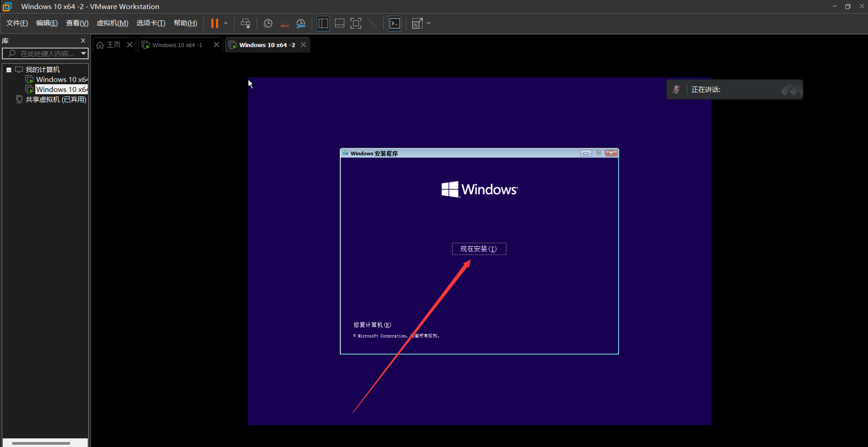Screen dimensions: 868x447
Task: Toggle the thumbnail bar view
Action: click(x=339, y=24)
